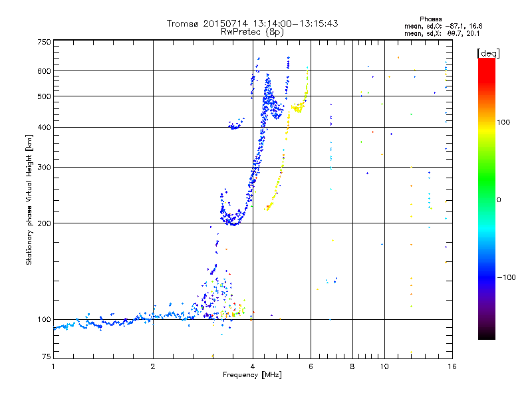
Task: Click 'Stationary phase Virtual Height [km]' axis label
Action: (x=29, y=199)
